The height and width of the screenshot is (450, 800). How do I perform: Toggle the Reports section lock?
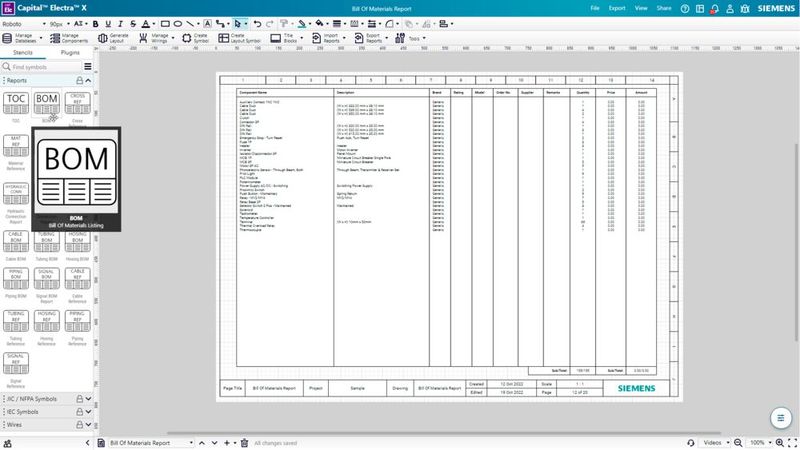coord(79,81)
